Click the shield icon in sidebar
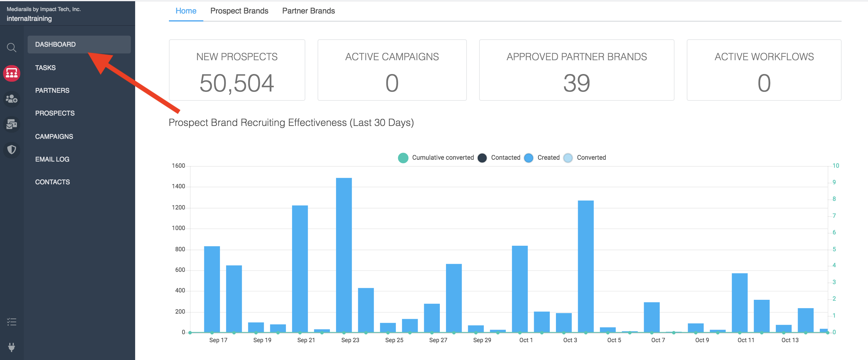This screenshot has width=868, height=360. click(x=11, y=149)
